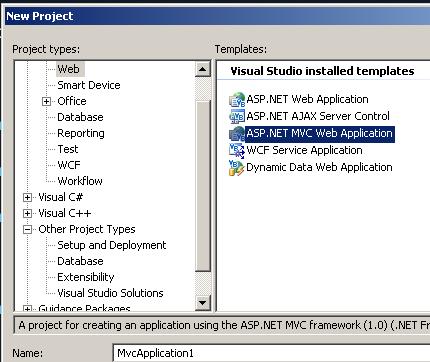The image size is (430, 362).
Task: Select Smart Device project type
Action: pos(89,85)
